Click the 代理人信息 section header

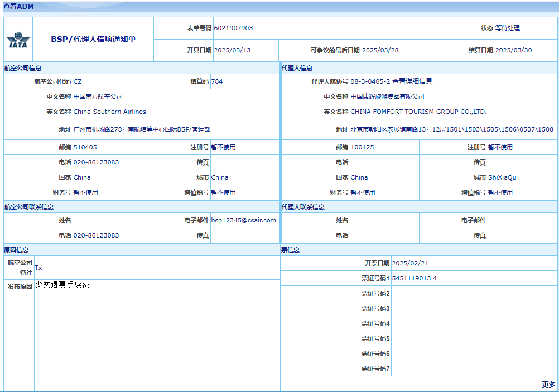pyautogui.click(x=297, y=68)
